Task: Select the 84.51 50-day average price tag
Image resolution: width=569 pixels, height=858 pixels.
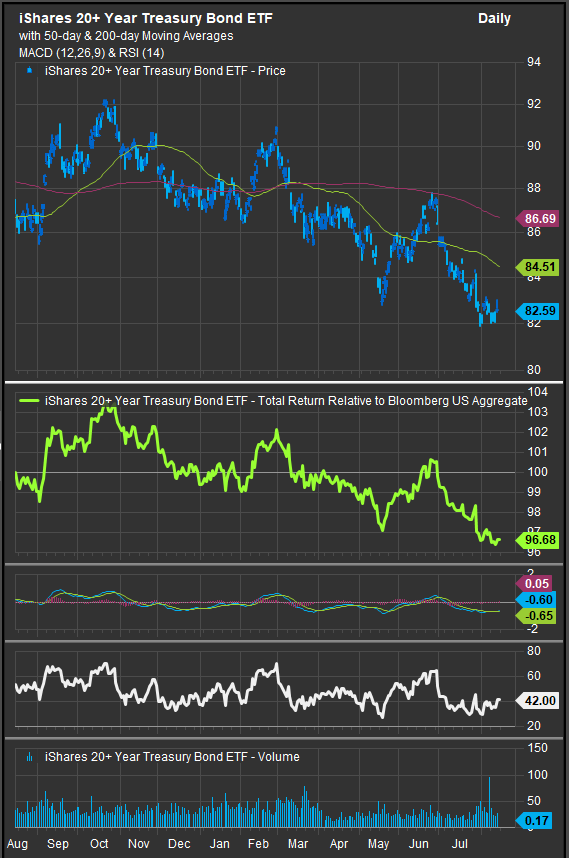Action: point(537,267)
